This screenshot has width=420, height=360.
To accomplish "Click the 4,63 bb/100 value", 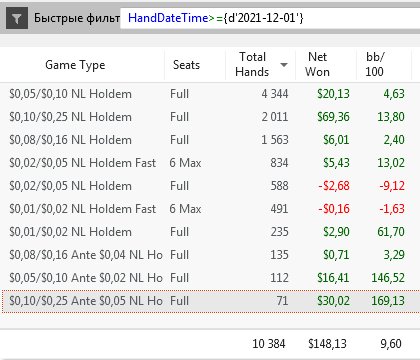I will coord(394,94).
